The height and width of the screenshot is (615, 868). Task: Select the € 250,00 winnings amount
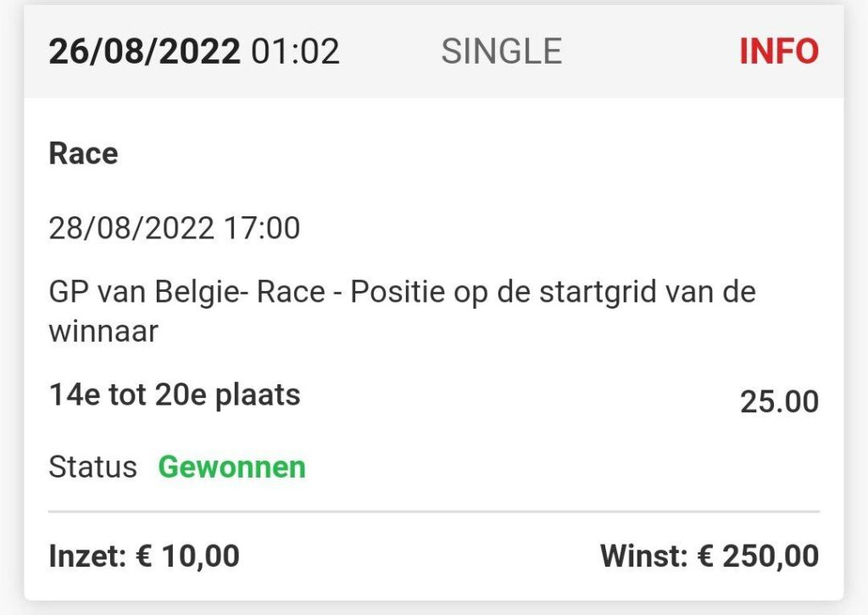click(758, 556)
